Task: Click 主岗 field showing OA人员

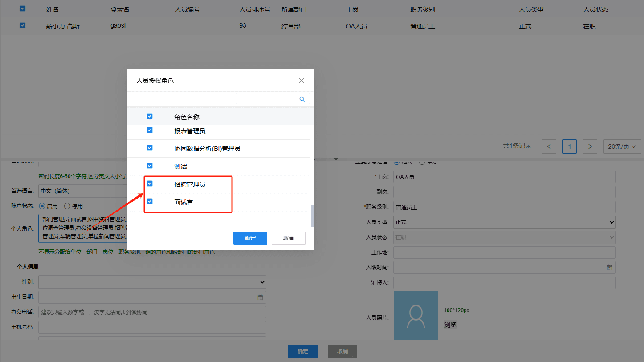Action: (505, 177)
